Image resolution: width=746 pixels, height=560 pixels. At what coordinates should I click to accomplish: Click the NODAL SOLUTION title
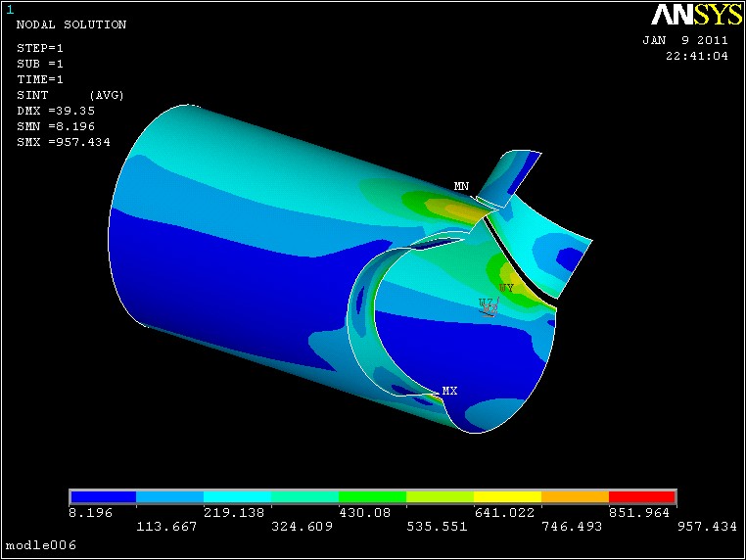click(71, 24)
